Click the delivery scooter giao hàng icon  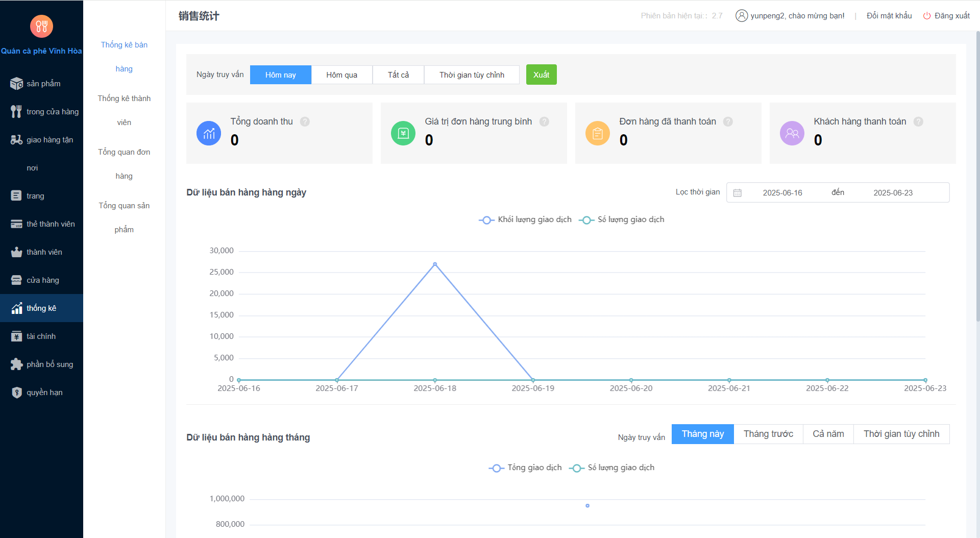click(16, 140)
